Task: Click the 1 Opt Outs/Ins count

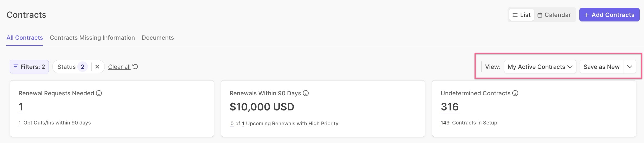Action: click(x=20, y=123)
